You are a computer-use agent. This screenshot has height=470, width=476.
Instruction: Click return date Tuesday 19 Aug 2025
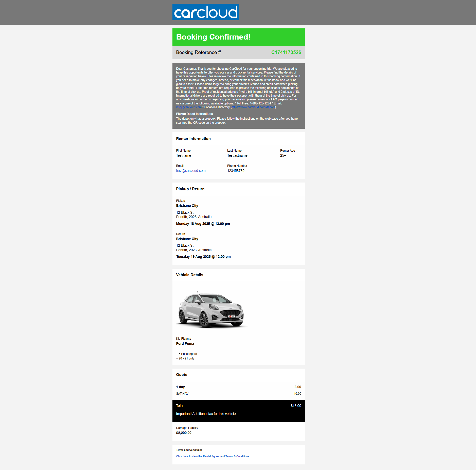point(203,257)
